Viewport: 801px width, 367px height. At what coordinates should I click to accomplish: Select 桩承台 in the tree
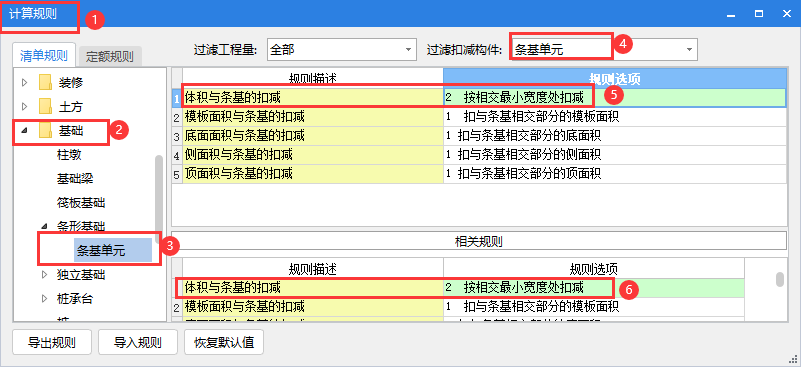pyautogui.click(x=75, y=299)
